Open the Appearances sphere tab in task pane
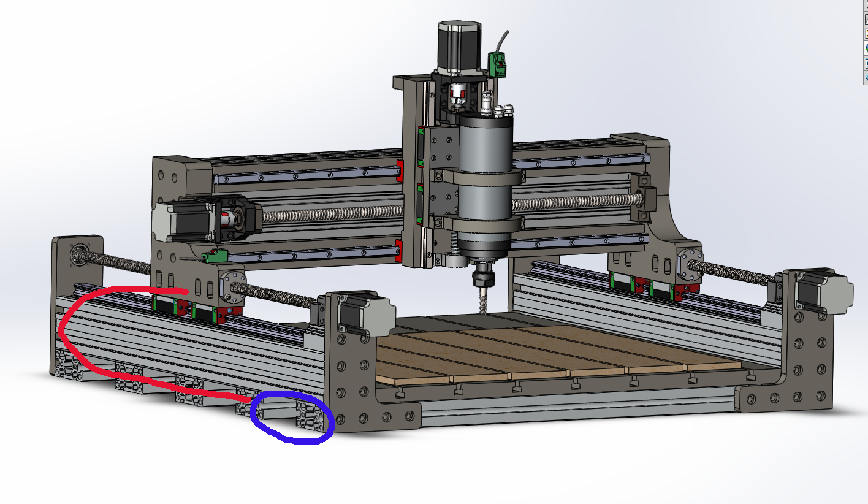 866,47
